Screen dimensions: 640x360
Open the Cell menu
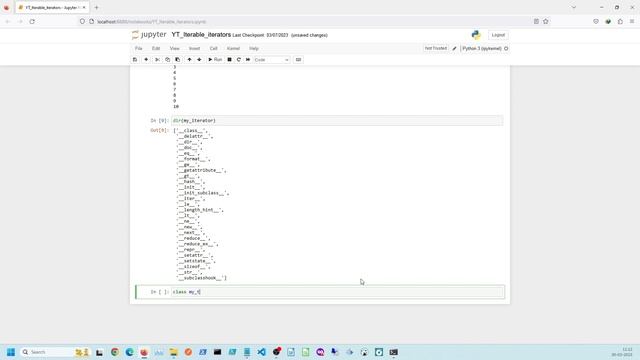point(213,48)
